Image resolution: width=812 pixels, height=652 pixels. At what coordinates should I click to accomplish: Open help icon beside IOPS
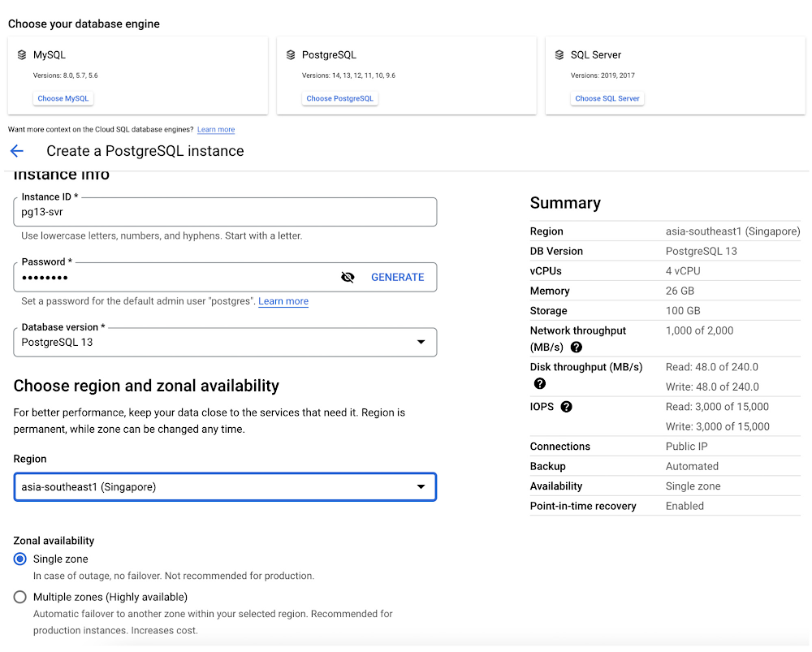pyautogui.click(x=567, y=407)
